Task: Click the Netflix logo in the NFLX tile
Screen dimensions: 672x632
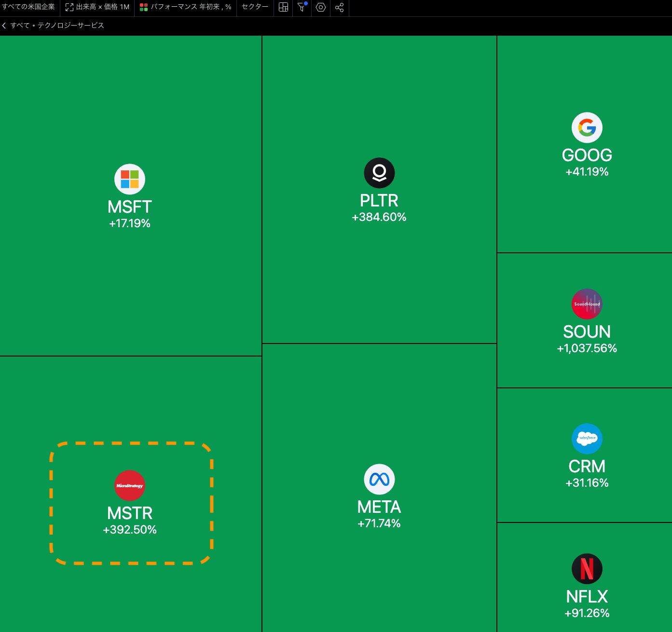Action: tap(587, 569)
